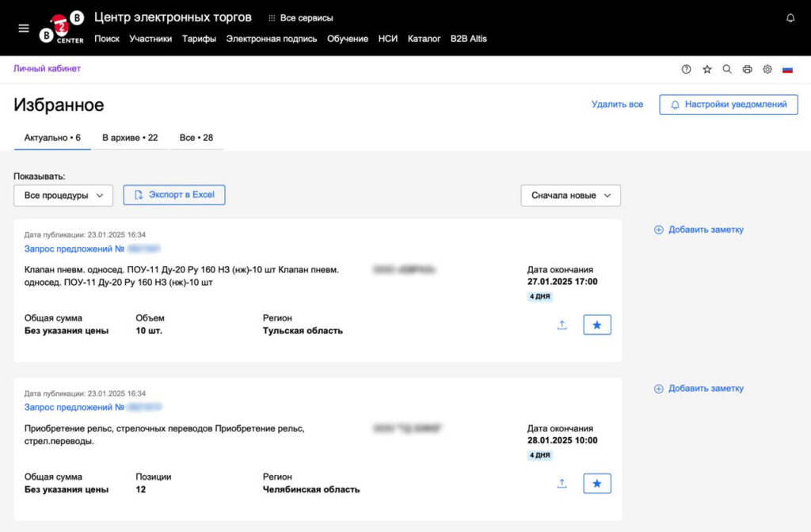
Task: Click the "Экспорт в Excel" button
Action: tap(174, 195)
